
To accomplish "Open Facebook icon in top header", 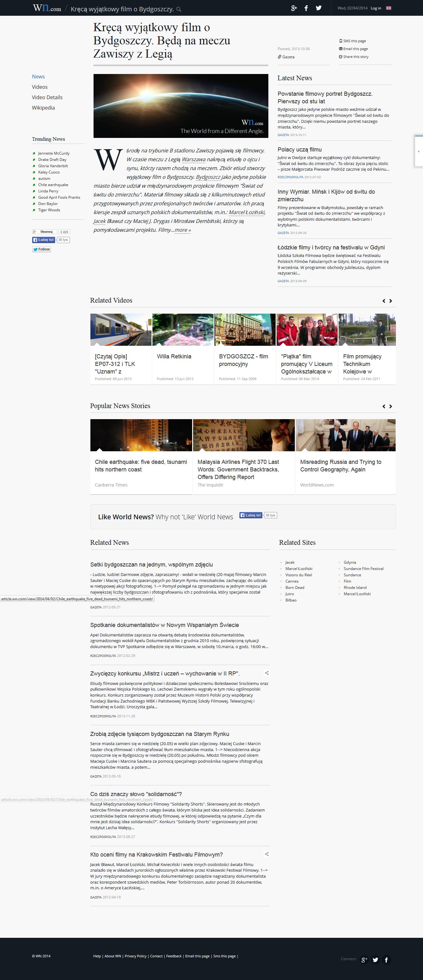I will pos(306,8).
